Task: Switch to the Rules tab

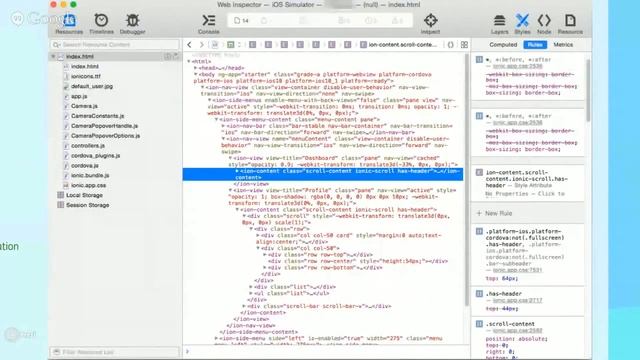Action: (x=535, y=45)
